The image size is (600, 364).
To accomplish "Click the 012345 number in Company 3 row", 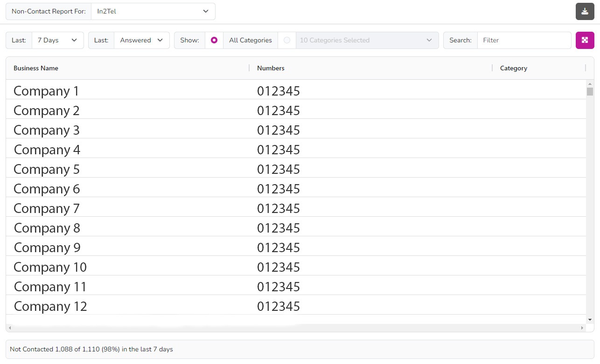I will pyautogui.click(x=279, y=130).
